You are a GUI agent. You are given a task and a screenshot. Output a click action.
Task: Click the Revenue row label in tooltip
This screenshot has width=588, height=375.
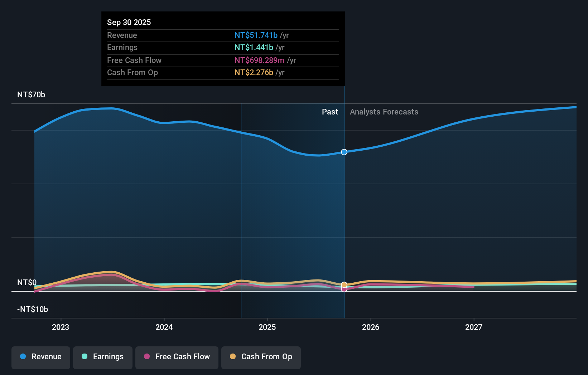pos(122,35)
